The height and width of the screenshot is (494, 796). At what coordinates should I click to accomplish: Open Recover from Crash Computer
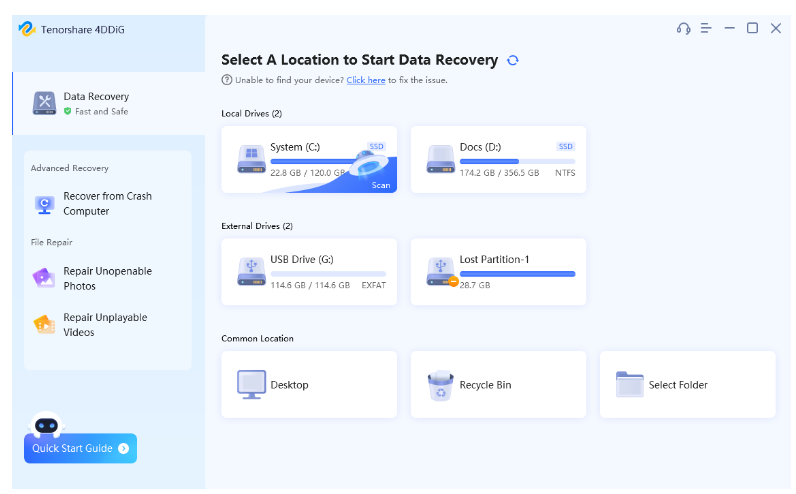[x=106, y=204]
